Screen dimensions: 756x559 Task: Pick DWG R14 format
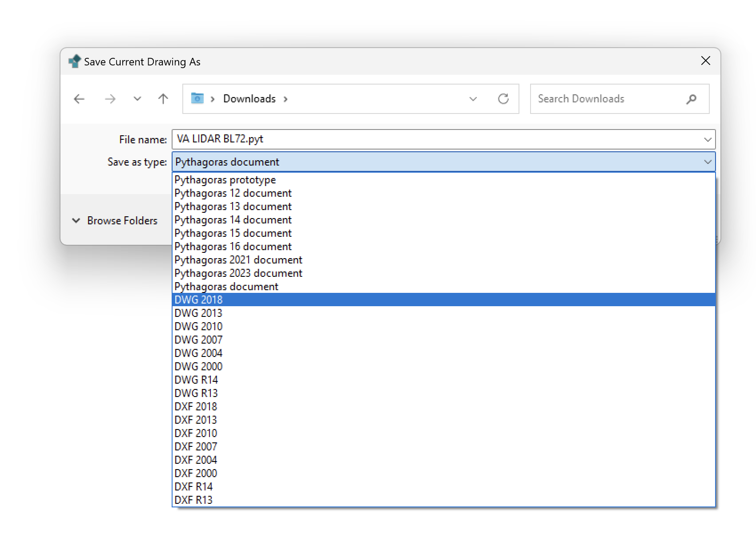(444, 380)
